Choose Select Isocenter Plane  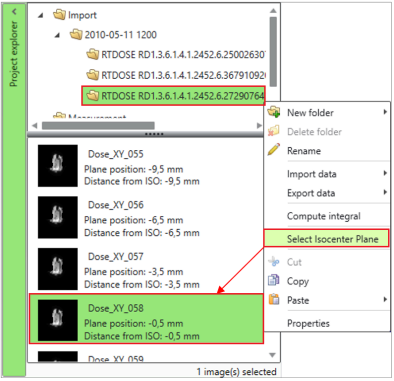327,238
